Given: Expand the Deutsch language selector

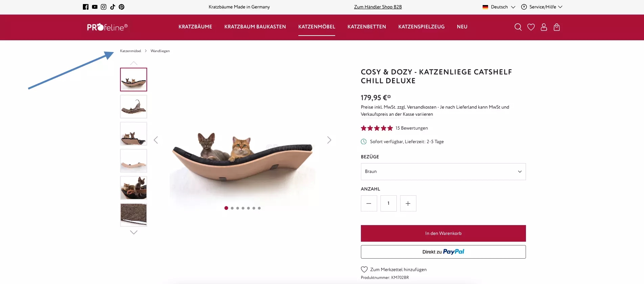Looking at the screenshot, I should pos(499,7).
